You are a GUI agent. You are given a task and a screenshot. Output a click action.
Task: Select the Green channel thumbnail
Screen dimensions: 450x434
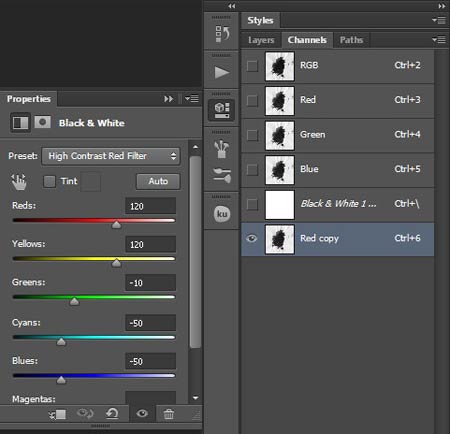pyautogui.click(x=280, y=135)
